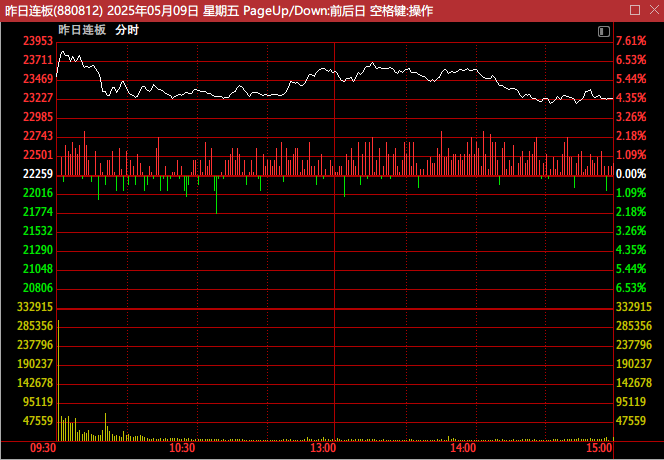Click the right-axis 285356 volume label
The height and width of the screenshot is (460, 664).
tap(634, 326)
